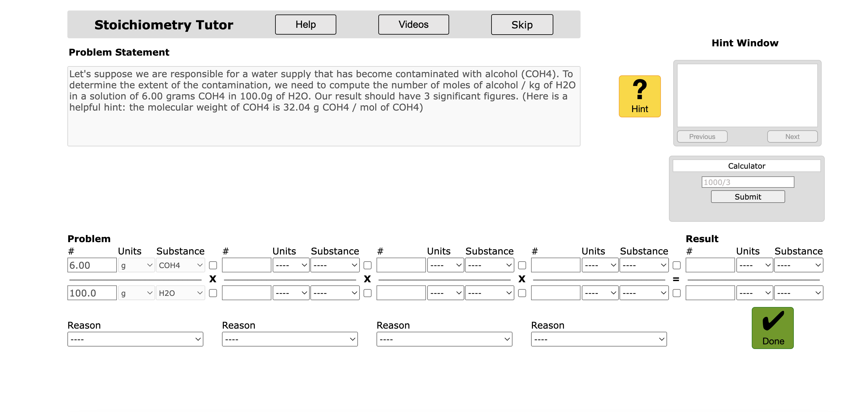868x412 pixels.
Task: Click the Done checkmark button
Action: tap(772, 329)
